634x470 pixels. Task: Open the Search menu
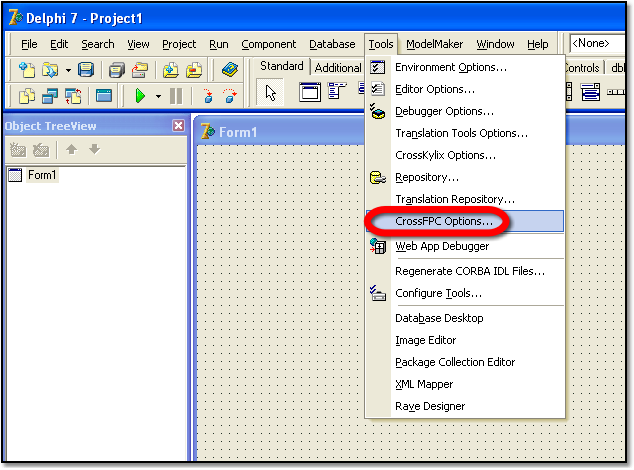pyautogui.click(x=98, y=44)
